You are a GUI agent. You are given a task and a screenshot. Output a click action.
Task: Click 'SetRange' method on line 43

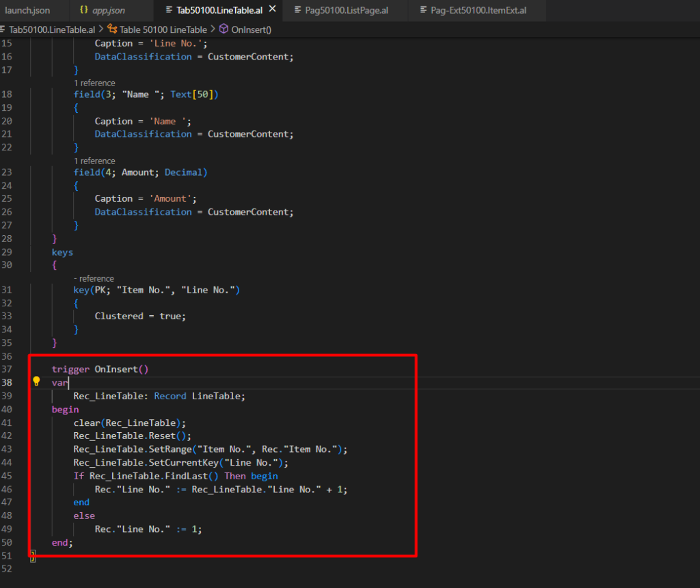click(x=170, y=449)
